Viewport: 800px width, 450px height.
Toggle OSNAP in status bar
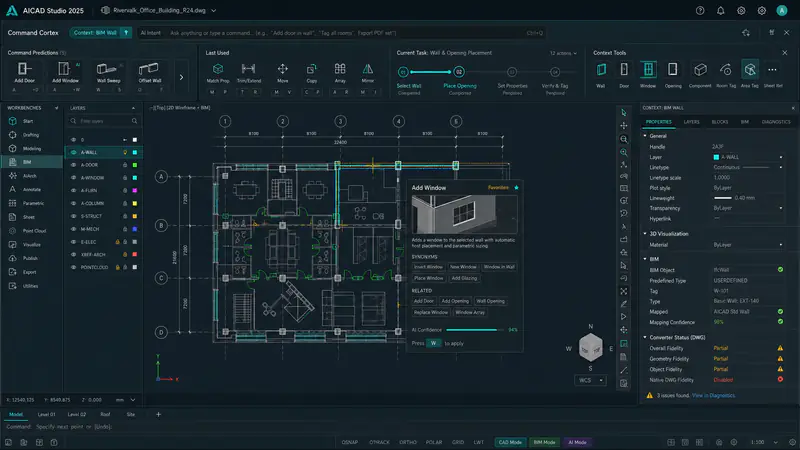[x=349, y=442]
